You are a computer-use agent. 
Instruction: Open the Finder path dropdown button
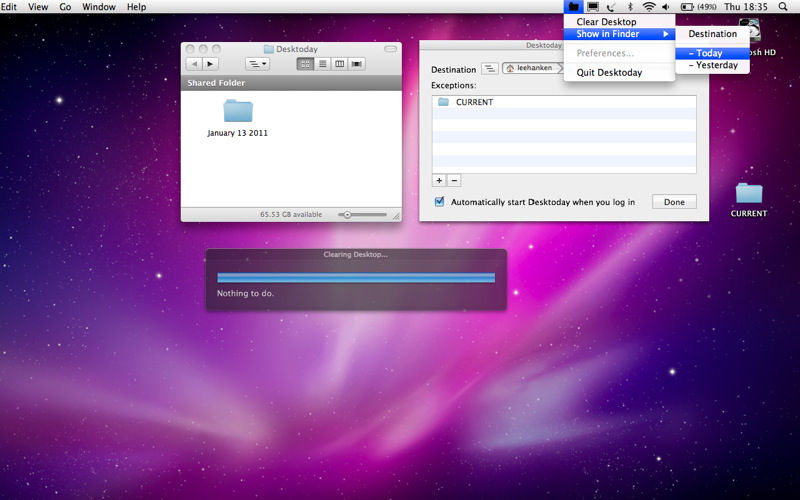(257, 64)
